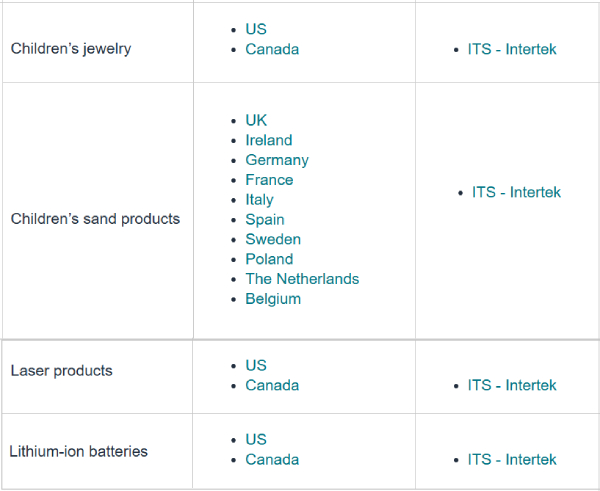Click ITS - Intertek for Children's sand products
Image resolution: width=600 pixels, height=491 pixels.
point(517,192)
